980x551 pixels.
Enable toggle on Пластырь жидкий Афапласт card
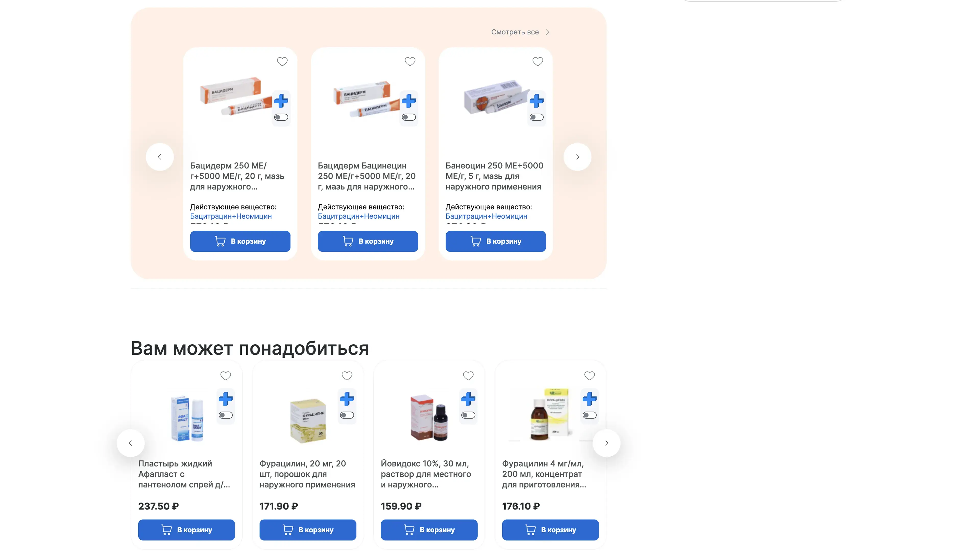pyautogui.click(x=226, y=415)
